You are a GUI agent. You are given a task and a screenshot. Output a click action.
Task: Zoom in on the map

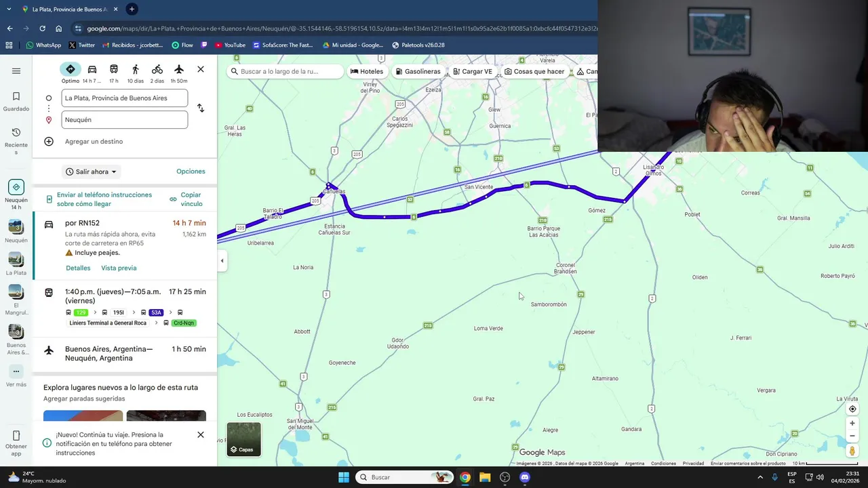click(852, 424)
